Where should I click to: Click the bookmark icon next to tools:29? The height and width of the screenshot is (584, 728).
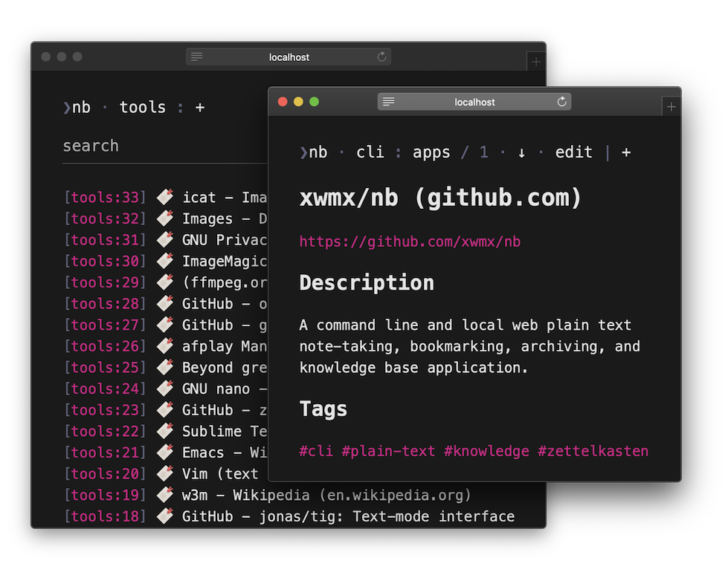click(165, 282)
